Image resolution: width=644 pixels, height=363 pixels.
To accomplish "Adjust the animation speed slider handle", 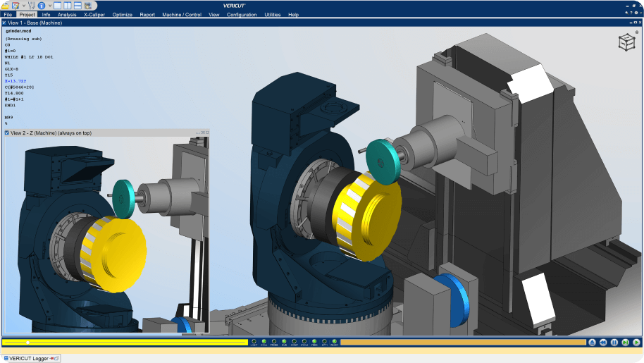I will [27, 343].
